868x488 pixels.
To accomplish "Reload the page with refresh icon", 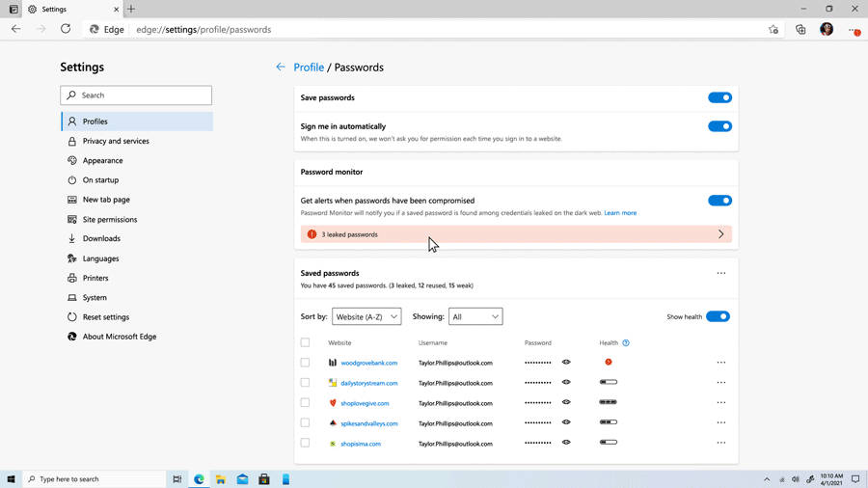I will click(x=66, y=29).
